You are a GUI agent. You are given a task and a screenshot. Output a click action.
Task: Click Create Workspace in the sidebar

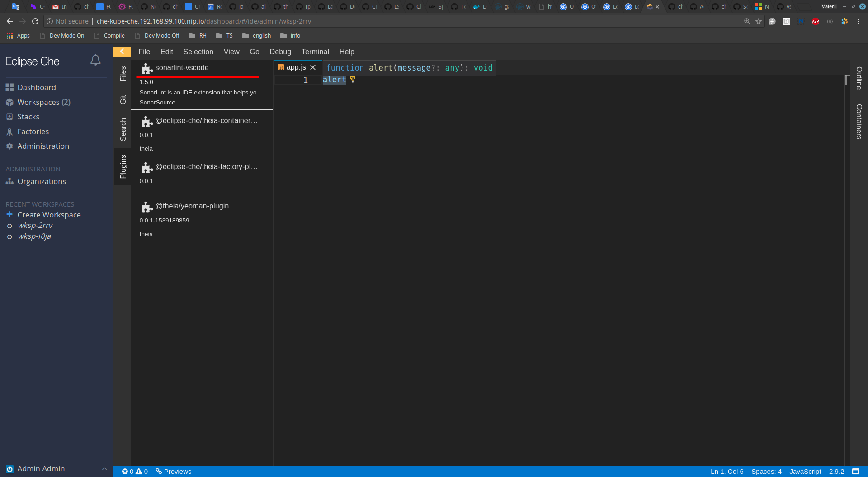coord(49,214)
